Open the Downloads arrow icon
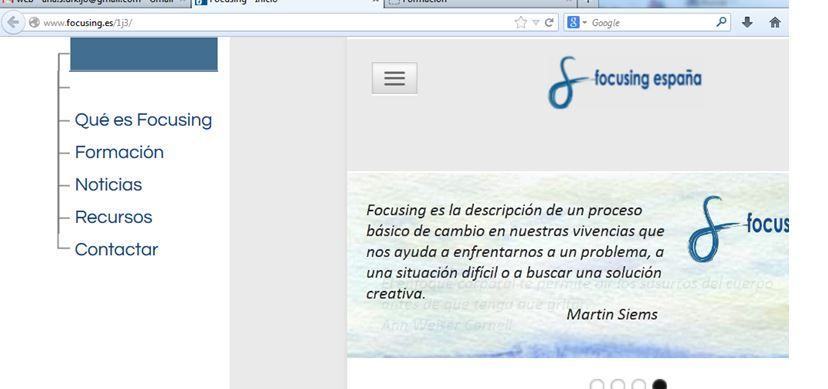 [x=747, y=22]
